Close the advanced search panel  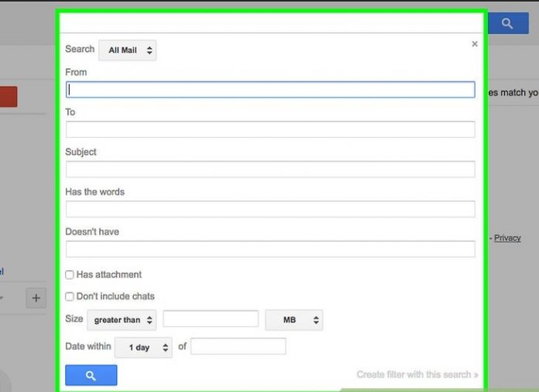(x=475, y=45)
